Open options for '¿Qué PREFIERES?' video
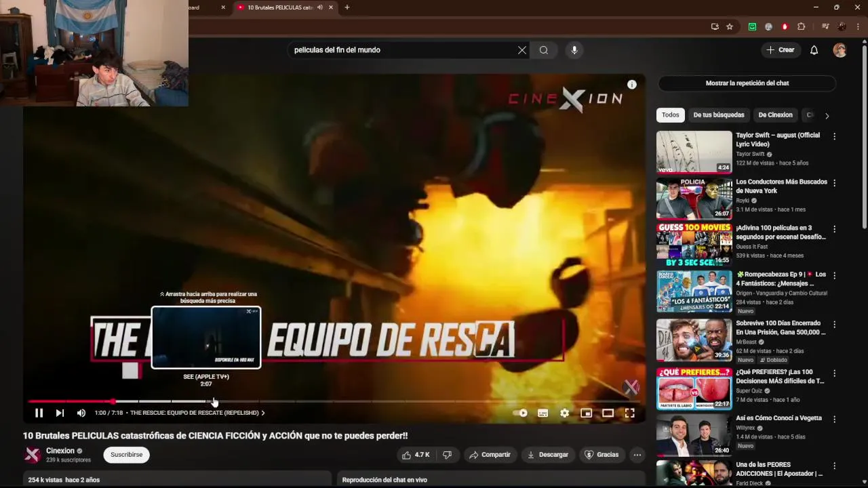Viewport: 868px width, 488px height. tap(834, 373)
